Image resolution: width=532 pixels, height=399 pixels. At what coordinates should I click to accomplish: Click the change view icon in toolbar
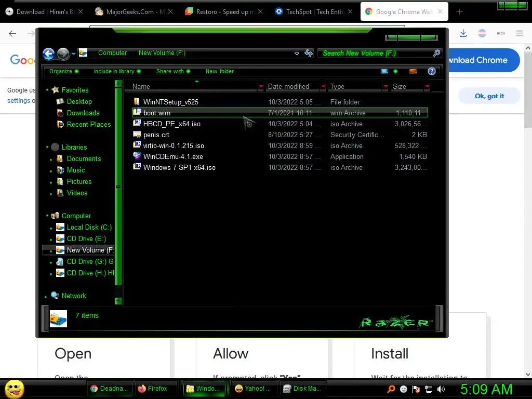click(384, 71)
